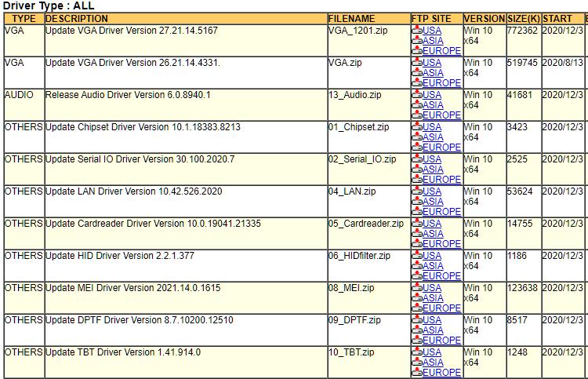Select the text 'Update DPTF Driver Version 8.7.10200.12510'

click(140, 320)
